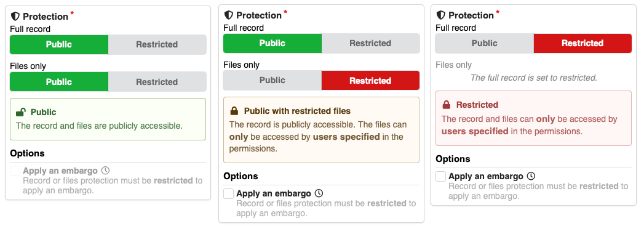Click the clock icon beside the right panel's embargo label
The height and width of the screenshot is (242, 644).
(531, 176)
